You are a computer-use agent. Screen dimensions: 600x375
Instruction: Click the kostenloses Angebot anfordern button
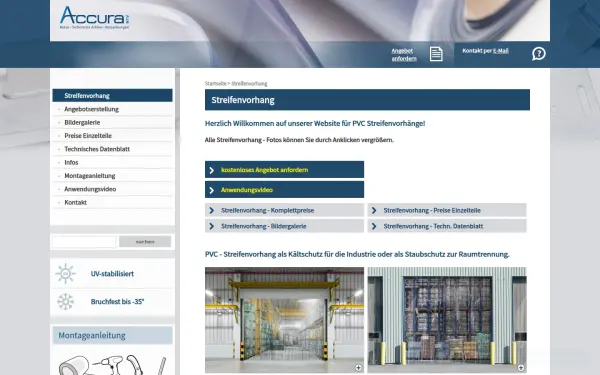[x=284, y=170]
